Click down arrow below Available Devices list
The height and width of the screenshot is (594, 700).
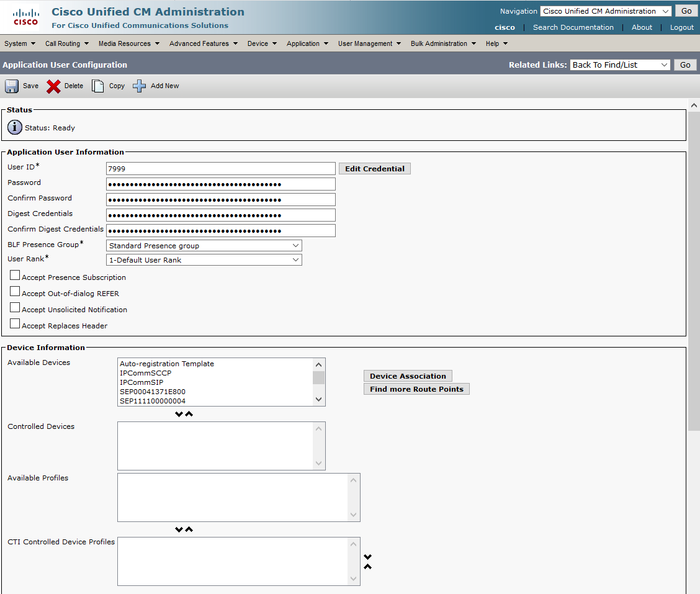(x=179, y=414)
